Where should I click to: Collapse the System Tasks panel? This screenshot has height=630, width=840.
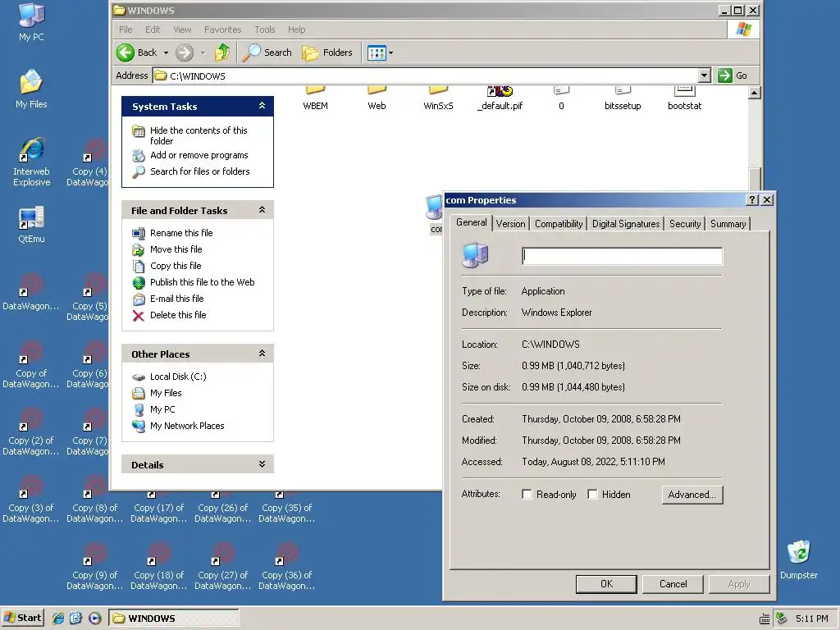pos(262,106)
